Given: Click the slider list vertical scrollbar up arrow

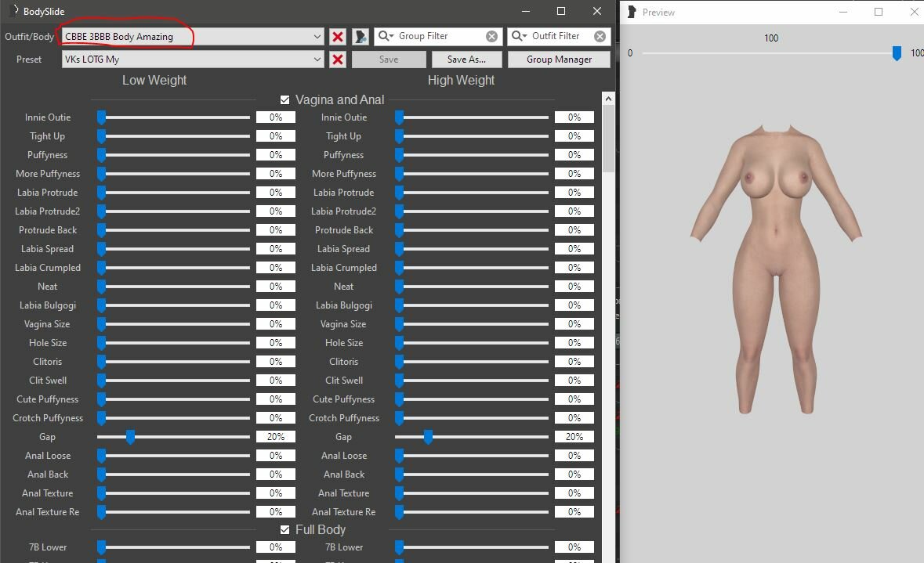Looking at the screenshot, I should (x=608, y=99).
